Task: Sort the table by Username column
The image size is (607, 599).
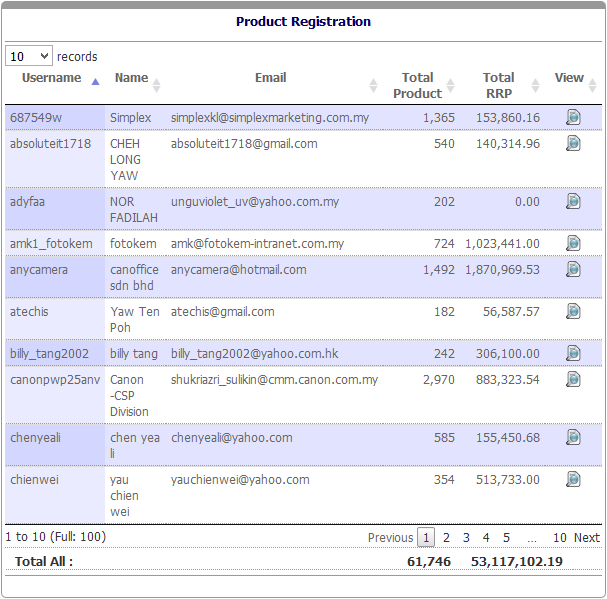Action: [52, 78]
